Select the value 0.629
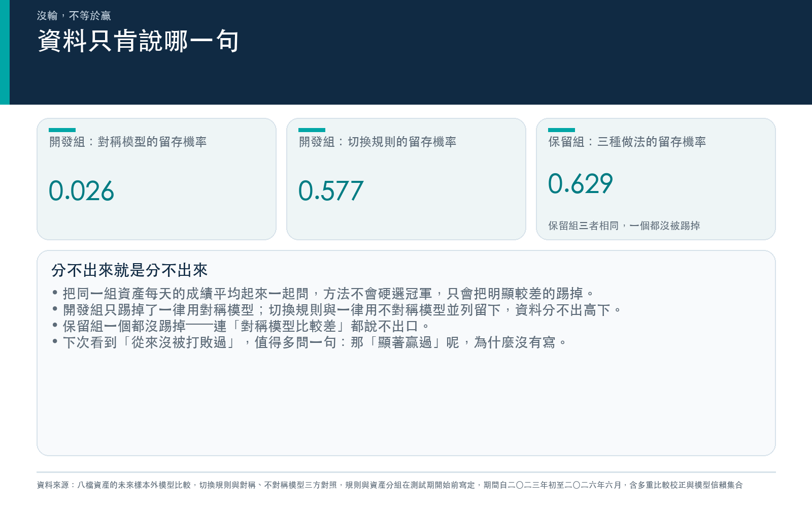This screenshot has height=508, width=812. [581, 183]
